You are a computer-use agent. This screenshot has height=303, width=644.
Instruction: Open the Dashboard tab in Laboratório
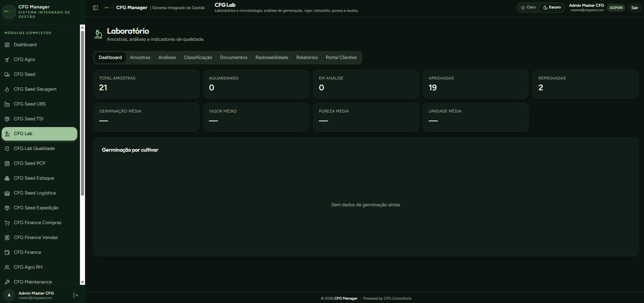[110, 58]
